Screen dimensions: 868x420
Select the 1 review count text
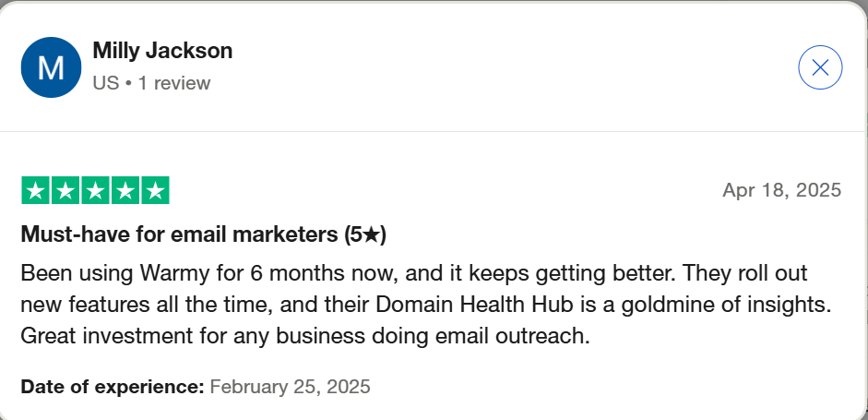173,82
